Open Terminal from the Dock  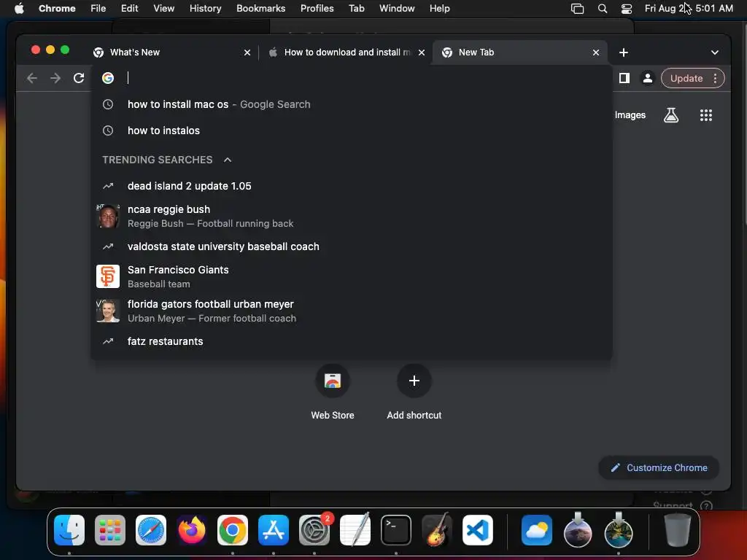tap(396, 530)
